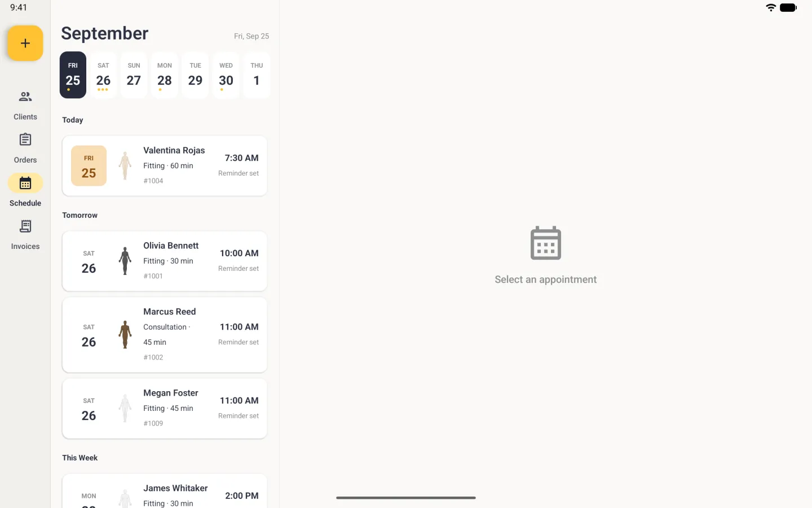This screenshot has width=812, height=508.
Task: Click the Fri, Sep 25 date label
Action: [x=251, y=36]
